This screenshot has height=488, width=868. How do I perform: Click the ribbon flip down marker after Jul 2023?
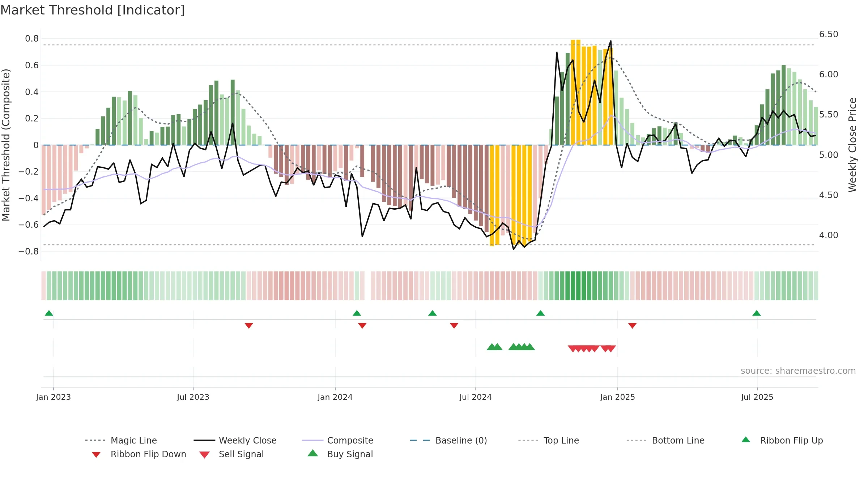(x=249, y=326)
